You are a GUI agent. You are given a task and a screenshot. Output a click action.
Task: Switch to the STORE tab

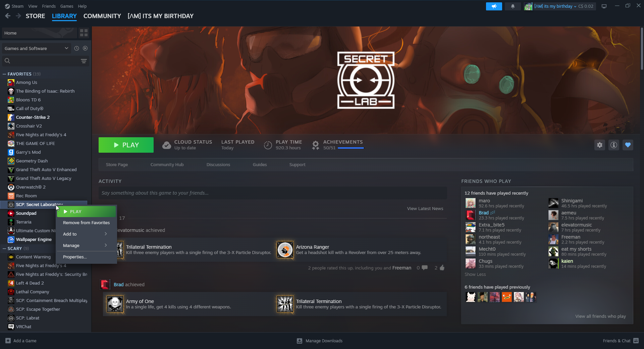[35, 16]
